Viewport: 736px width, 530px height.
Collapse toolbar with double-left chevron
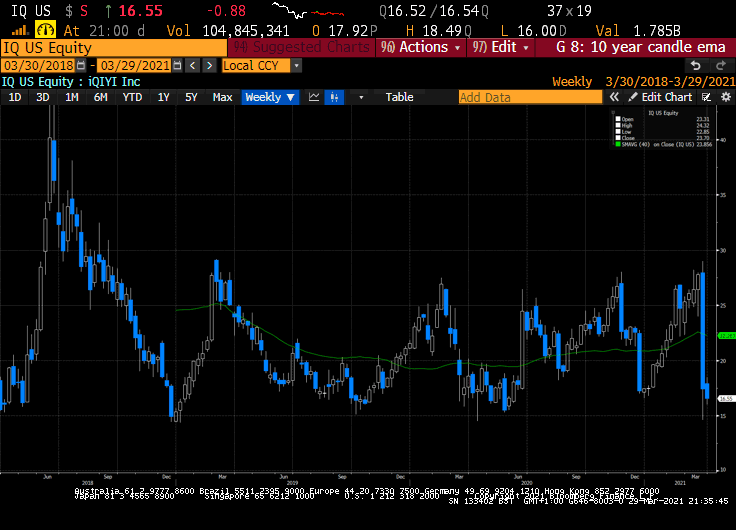point(614,97)
